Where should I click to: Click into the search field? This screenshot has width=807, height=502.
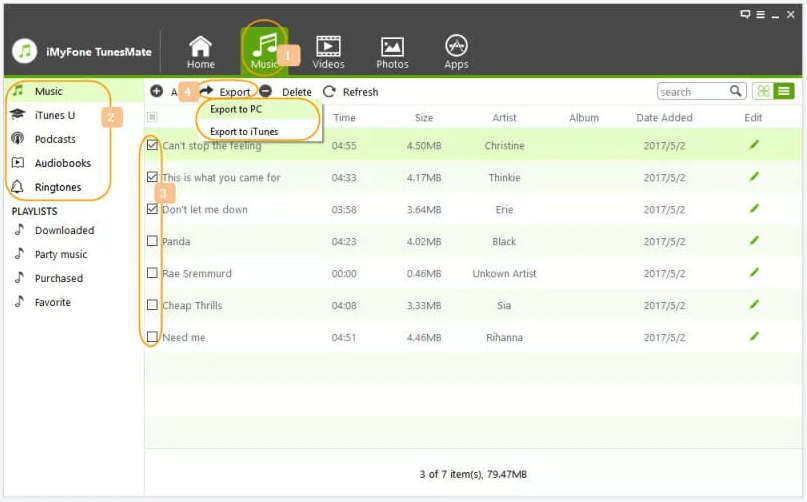click(693, 92)
